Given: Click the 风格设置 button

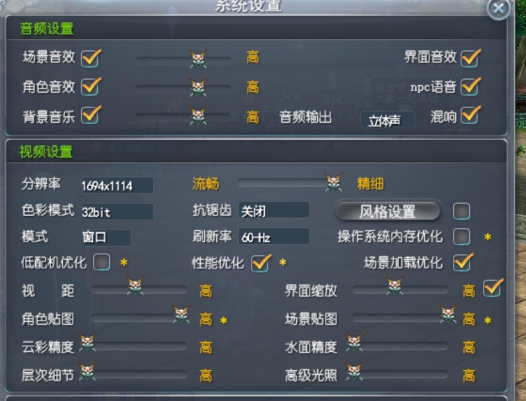Looking at the screenshot, I should click(388, 211).
